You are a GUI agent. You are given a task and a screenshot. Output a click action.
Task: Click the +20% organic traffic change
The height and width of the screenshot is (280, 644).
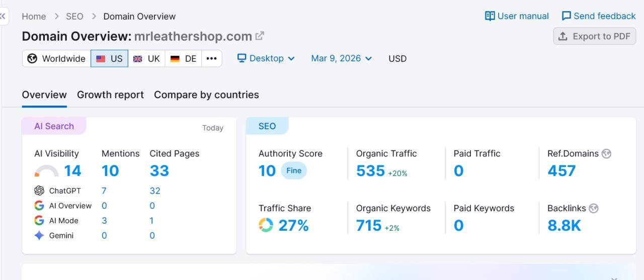[x=397, y=173]
